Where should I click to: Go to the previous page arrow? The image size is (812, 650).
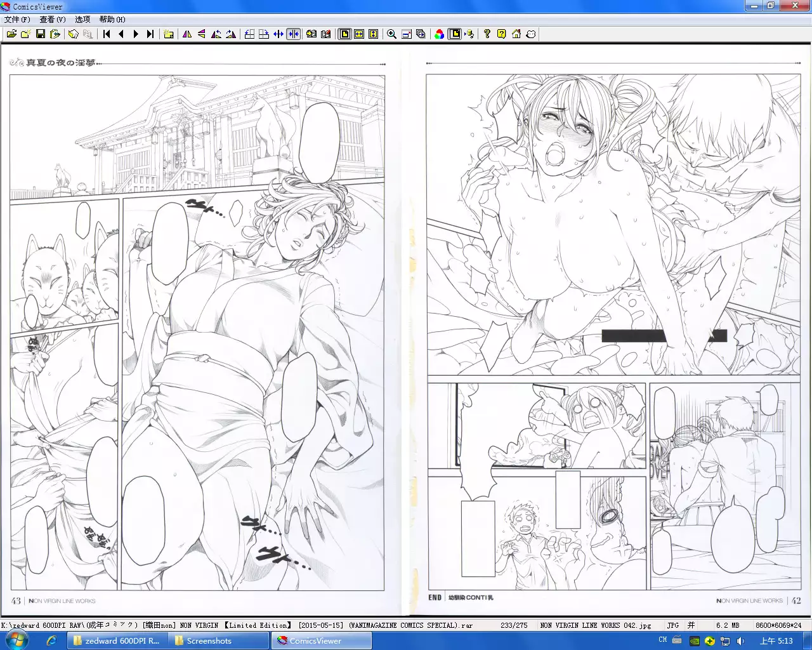[x=121, y=34]
